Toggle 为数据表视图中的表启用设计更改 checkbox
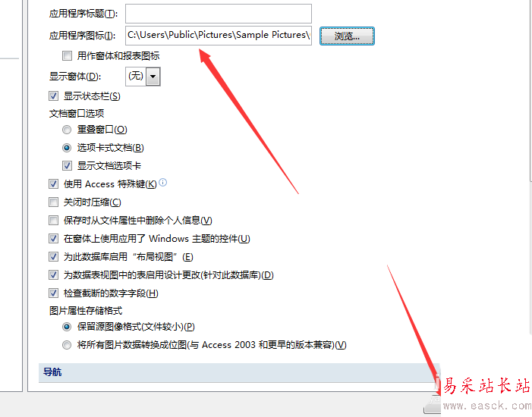532x417 pixels. pyautogui.click(x=53, y=274)
